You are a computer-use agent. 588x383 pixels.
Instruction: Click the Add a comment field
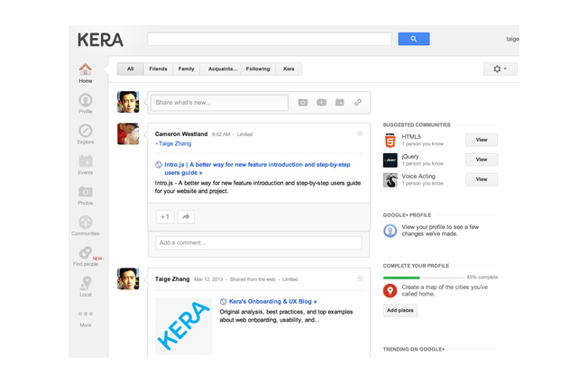(x=259, y=242)
